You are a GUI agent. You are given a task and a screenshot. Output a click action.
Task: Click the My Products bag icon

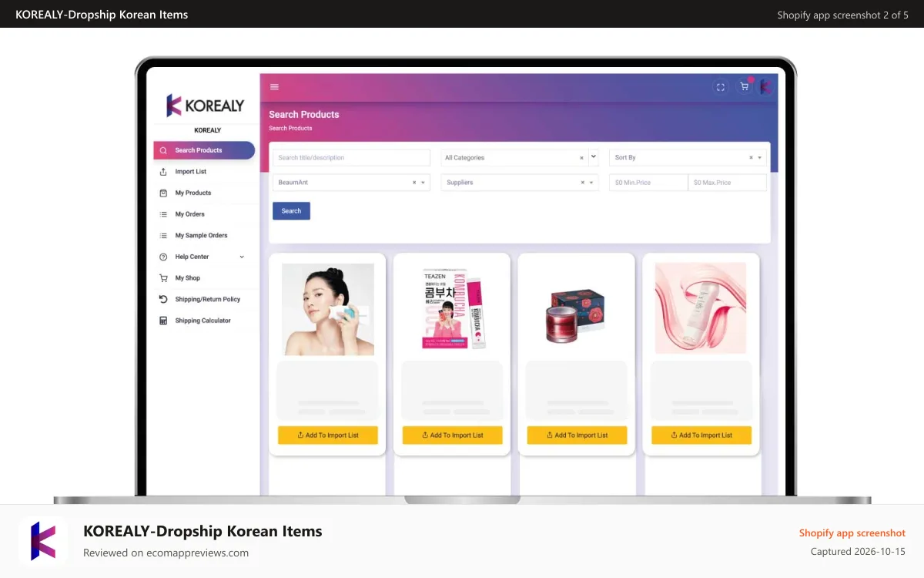coord(163,193)
